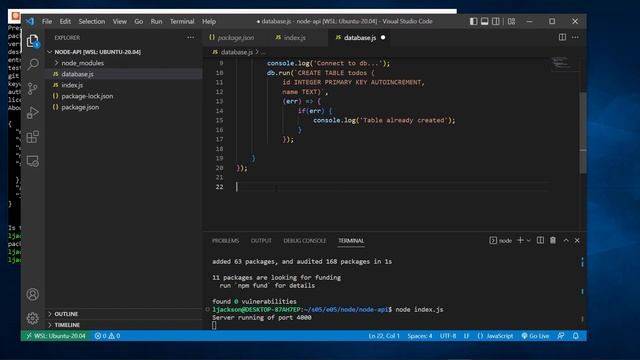The image size is (640, 360).
Task: Open the Source Control view
Action: [x=33, y=88]
